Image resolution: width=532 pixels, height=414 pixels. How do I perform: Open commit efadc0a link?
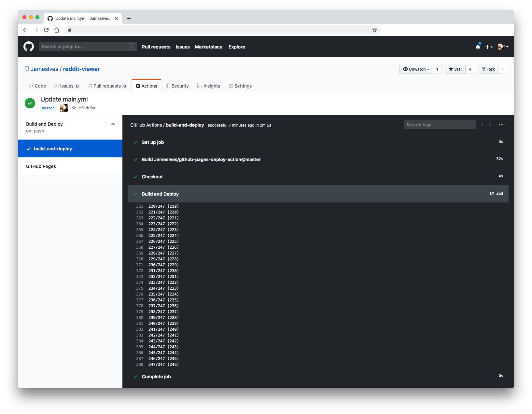tap(87, 108)
